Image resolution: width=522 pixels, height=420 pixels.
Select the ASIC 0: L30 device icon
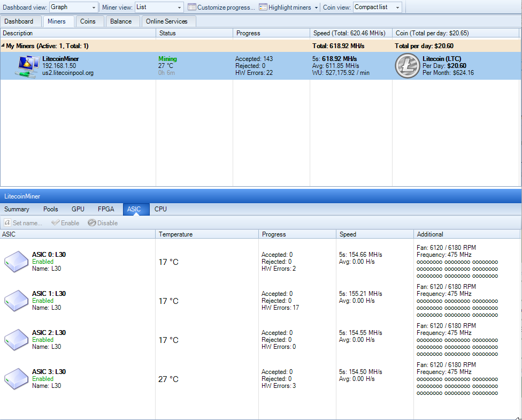(x=16, y=262)
